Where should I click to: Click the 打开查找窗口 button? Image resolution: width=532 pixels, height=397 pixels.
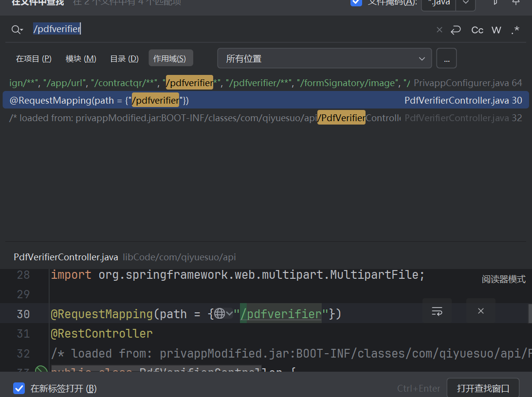(x=482, y=388)
